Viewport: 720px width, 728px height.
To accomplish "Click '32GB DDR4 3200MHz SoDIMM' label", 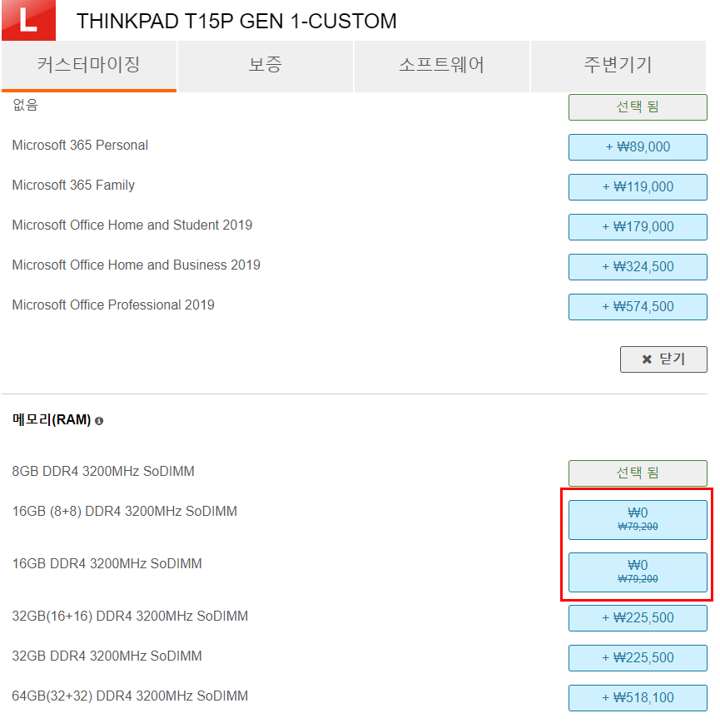I will pos(107,656).
